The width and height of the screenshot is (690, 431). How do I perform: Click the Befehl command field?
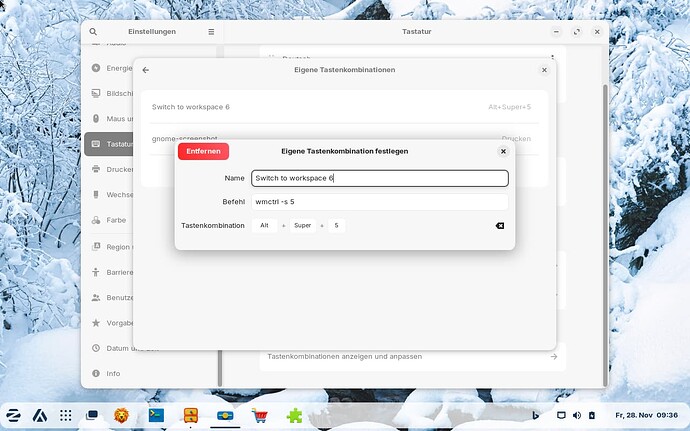[x=379, y=202]
